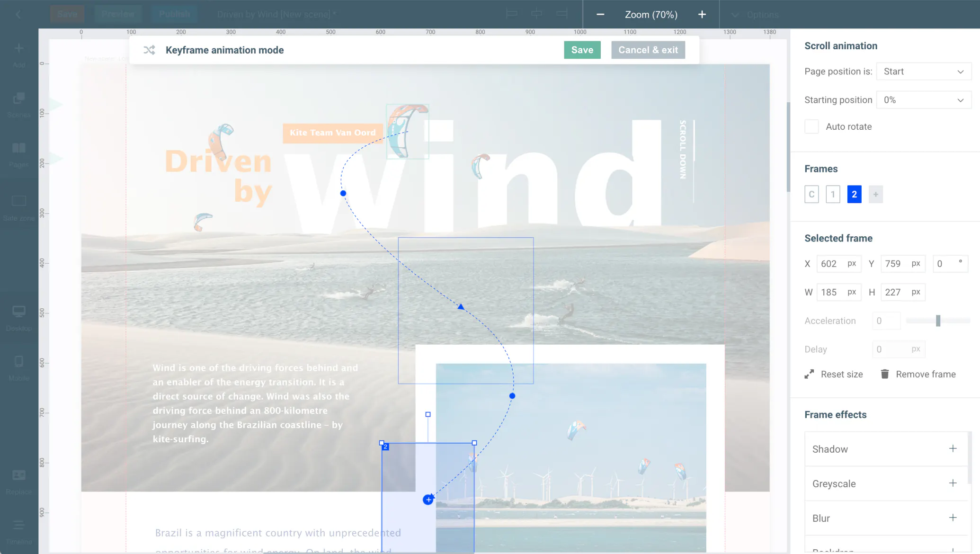Click the dimmed Save button in the top bar
This screenshot has height=554, width=980.
67,14
